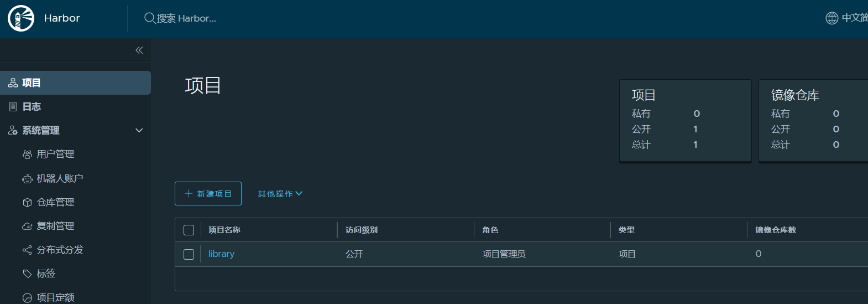This screenshot has width=868, height=304.
Task: Open the 日志 logs menu item
Action: 32,107
